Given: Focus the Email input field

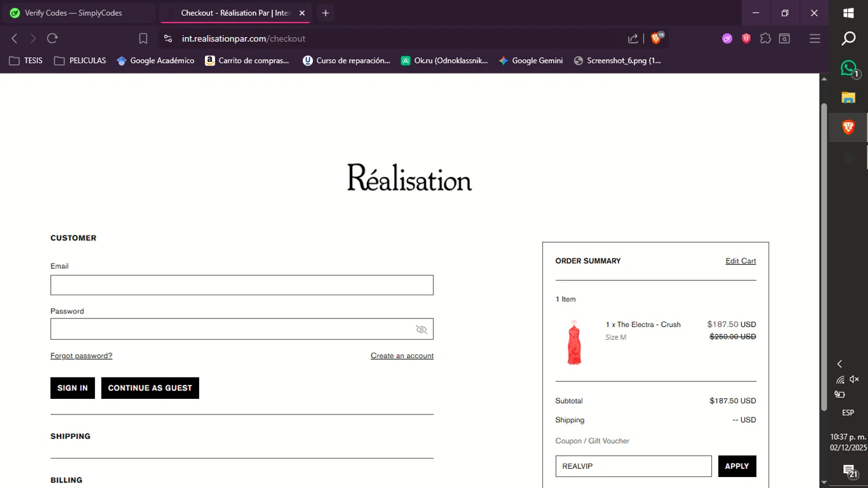Looking at the screenshot, I should [242, 285].
